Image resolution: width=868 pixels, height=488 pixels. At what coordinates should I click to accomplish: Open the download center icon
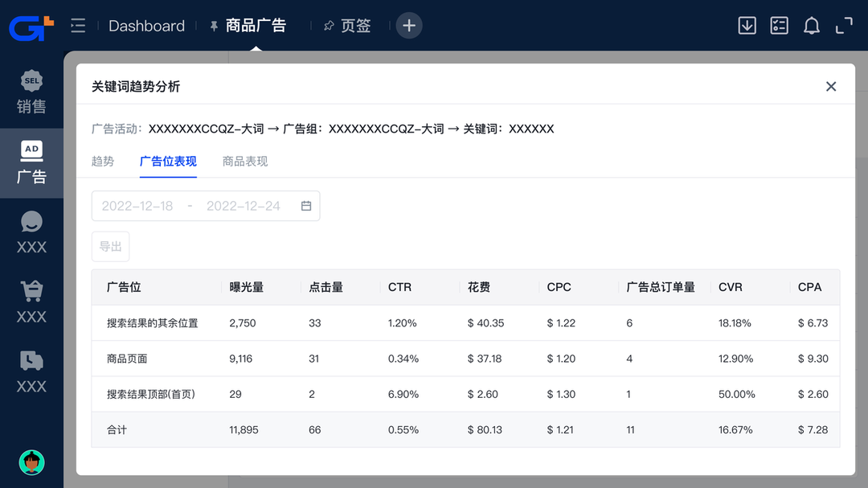coord(747,26)
